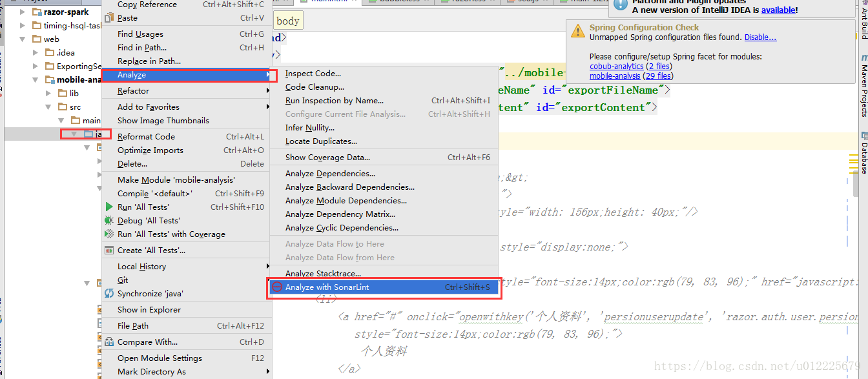The image size is (868, 379).
Task: Choose Run Inspection by Name...
Action: 385,101
